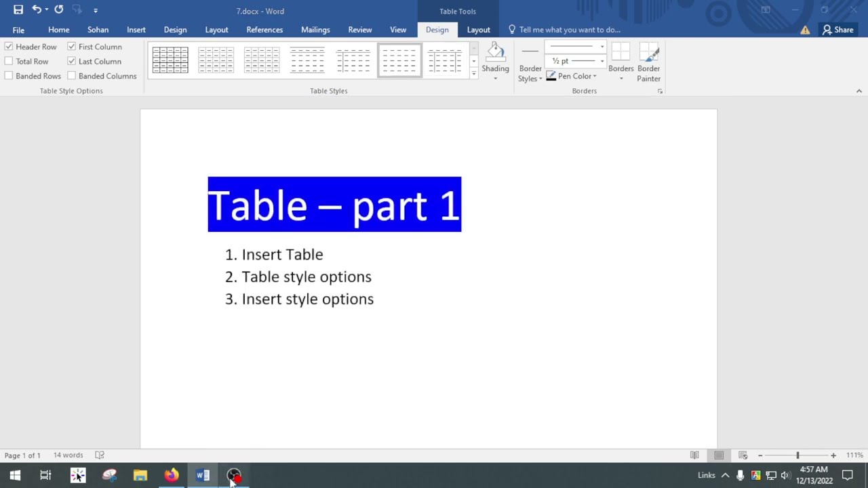The width and height of the screenshot is (868, 488).
Task: Open the Sohan tab
Action: click(98, 30)
